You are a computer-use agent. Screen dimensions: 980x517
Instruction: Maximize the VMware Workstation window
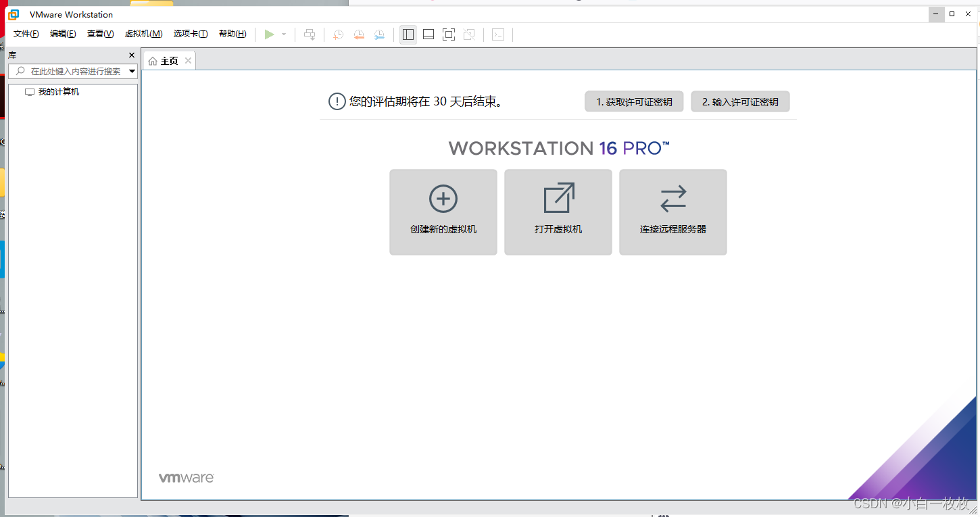click(952, 14)
